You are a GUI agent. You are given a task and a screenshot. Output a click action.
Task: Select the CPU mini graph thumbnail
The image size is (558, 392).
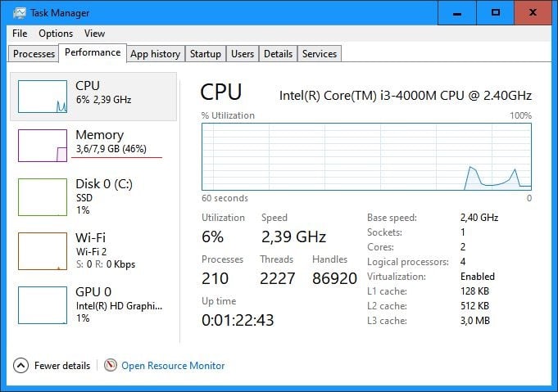(x=43, y=97)
